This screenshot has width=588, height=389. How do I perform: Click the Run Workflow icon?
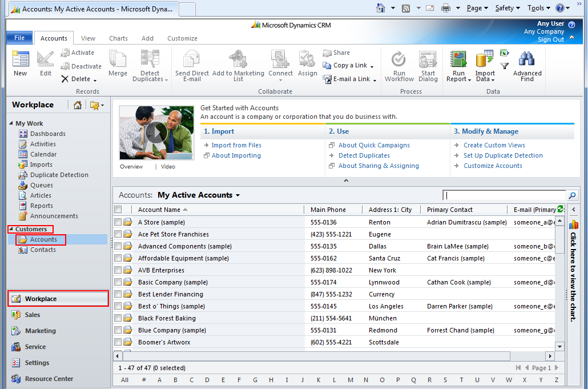point(398,59)
